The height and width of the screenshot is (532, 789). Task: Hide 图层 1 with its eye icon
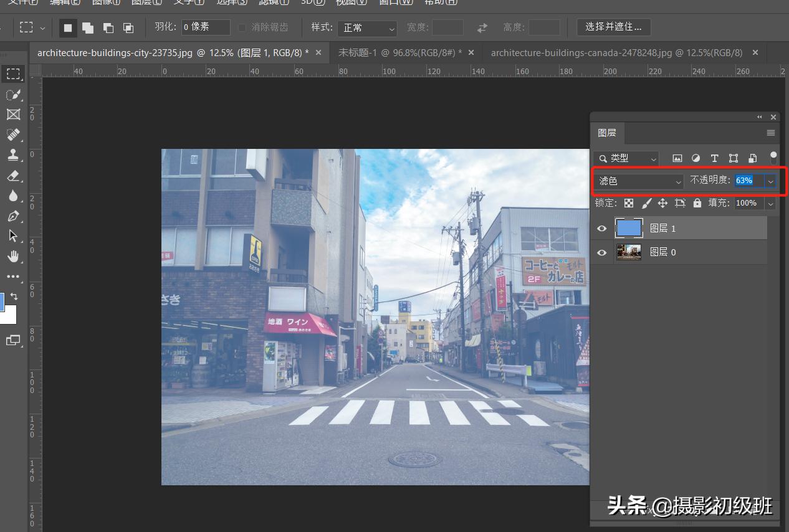601,228
